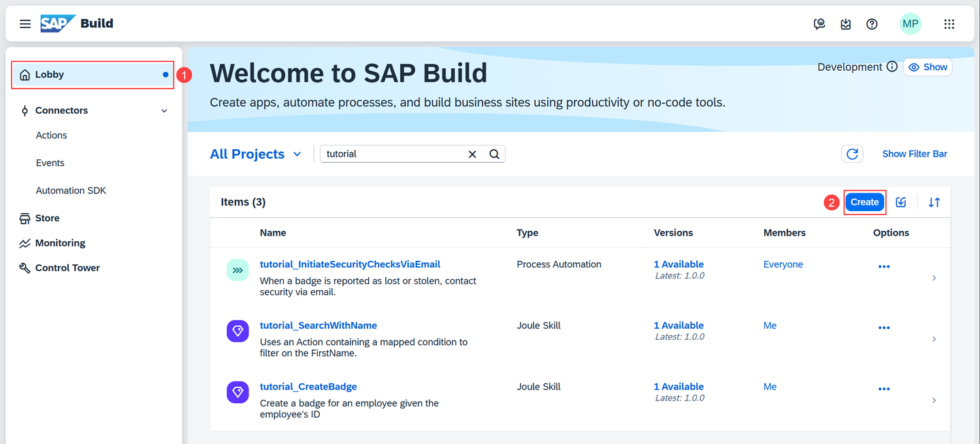The height and width of the screenshot is (444, 980).
Task: Click the Development environment label
Action: [849, 67]
